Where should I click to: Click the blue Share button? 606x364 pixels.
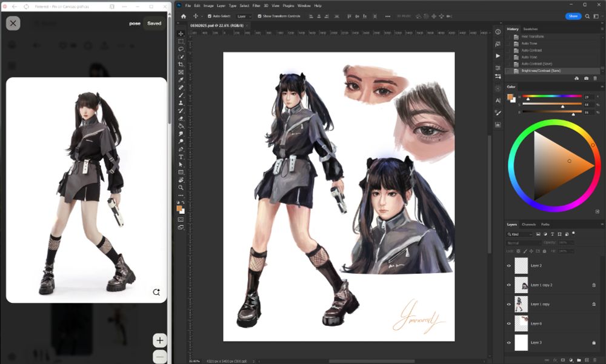[x=573, y=16]
